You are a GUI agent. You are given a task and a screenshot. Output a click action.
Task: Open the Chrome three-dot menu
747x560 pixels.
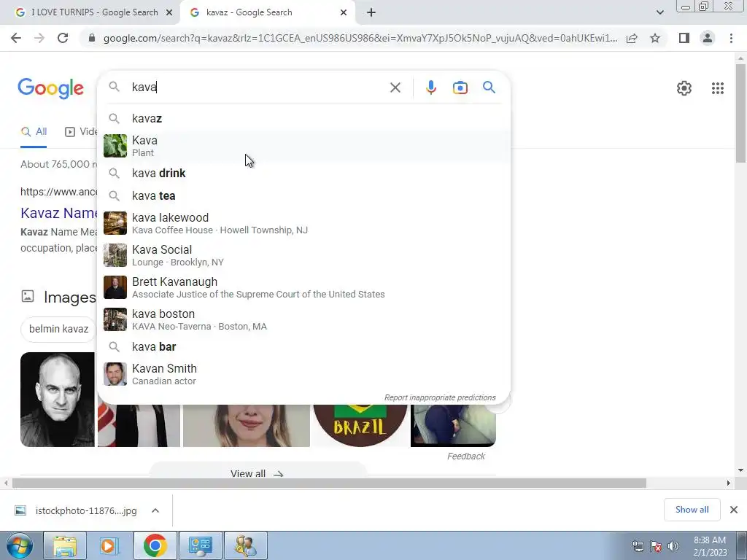[x=731, y=38]
